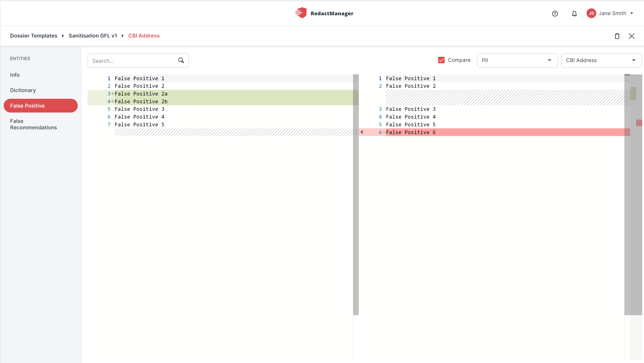Image resolution: width=644 pixels, height=363 pixels.
Task: Click the revert arrow beside False Positive 6
Action: (362, 132)
